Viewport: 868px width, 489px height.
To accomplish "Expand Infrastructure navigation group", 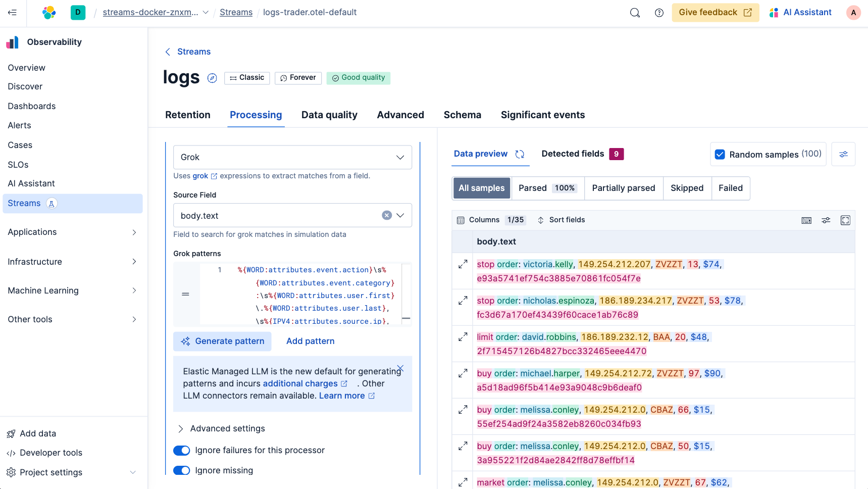I will 72,262.
